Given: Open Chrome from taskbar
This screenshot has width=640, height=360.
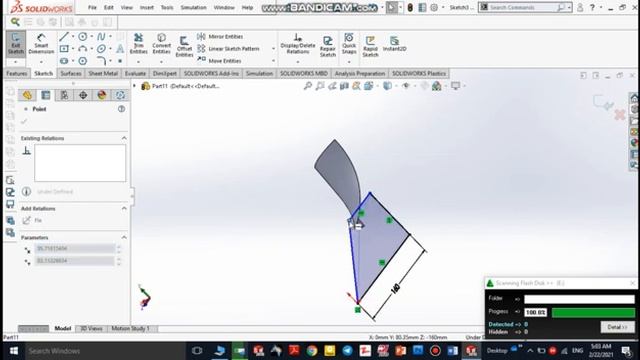Looking at the screenshot, I should pos(312,351).
